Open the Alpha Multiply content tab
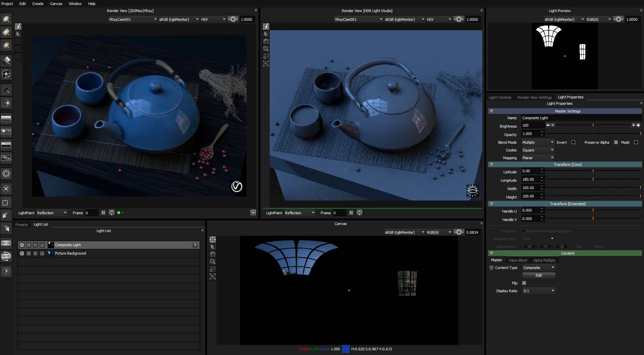 pyautogui.click(x=544, y=260)
